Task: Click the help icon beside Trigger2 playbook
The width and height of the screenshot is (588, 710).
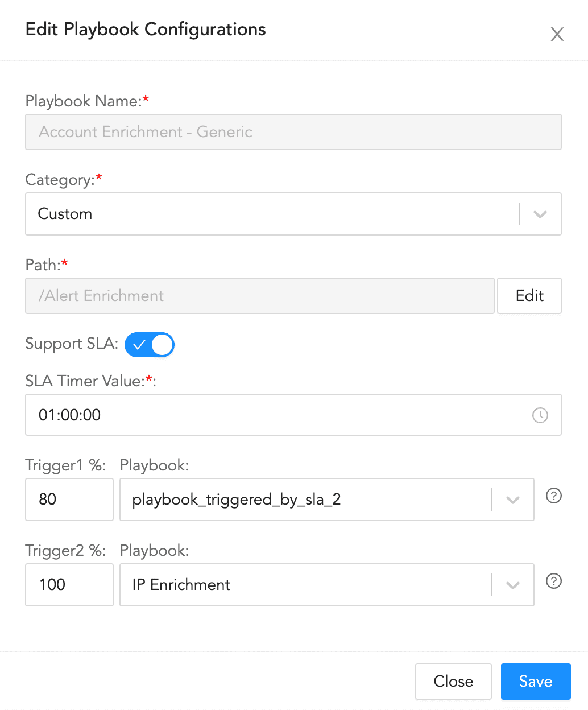Action: click(553, 581)
